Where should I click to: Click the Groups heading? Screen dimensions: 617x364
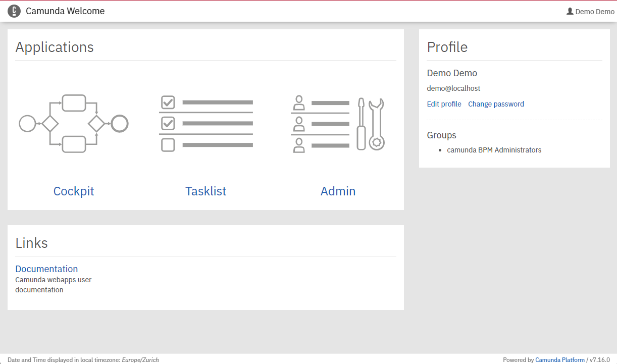442,135
